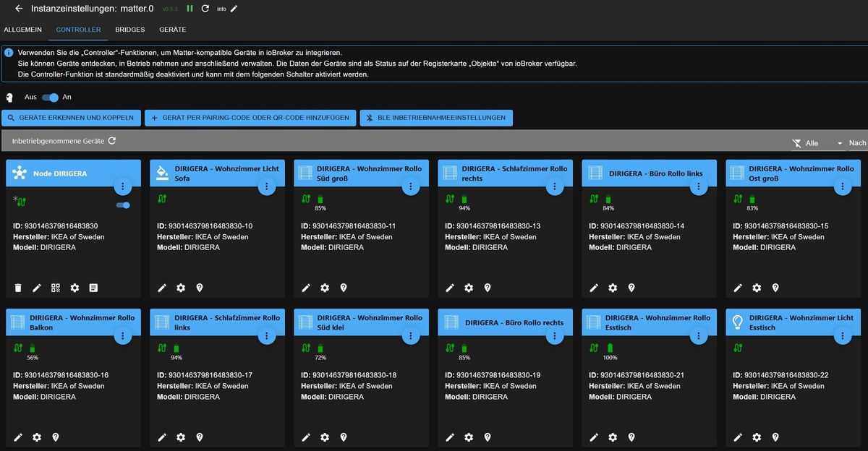868x451 pixels.
Task: Delete the Node DIRIGERA device via trash icon
Action: click(18, 288)
